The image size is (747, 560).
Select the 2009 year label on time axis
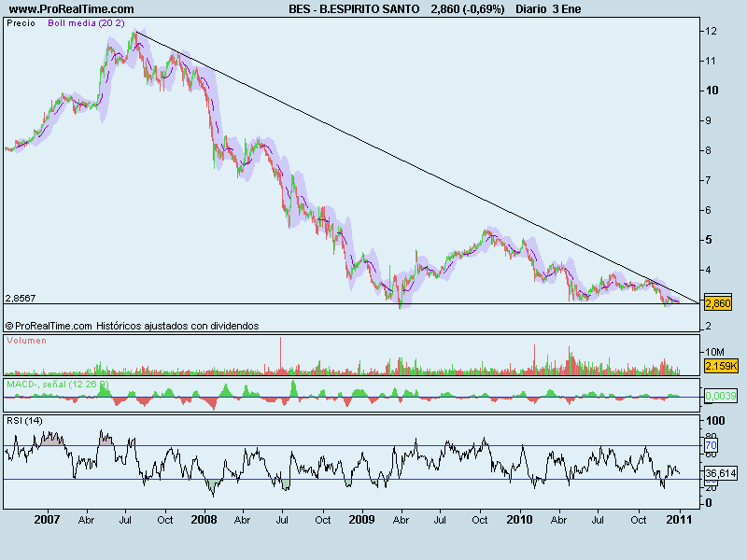pyautogui.click(x=361, y=519)
